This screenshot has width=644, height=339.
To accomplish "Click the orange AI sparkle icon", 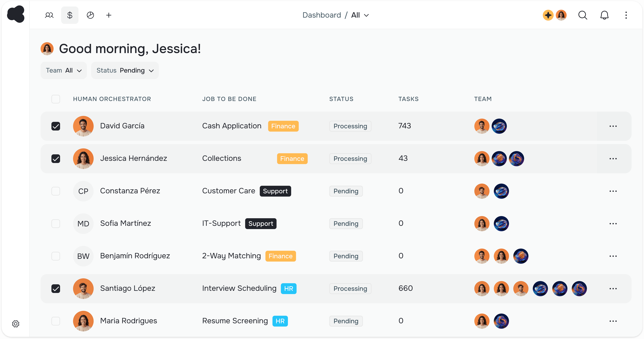I will pyautogui.click(x=548, y=15).
